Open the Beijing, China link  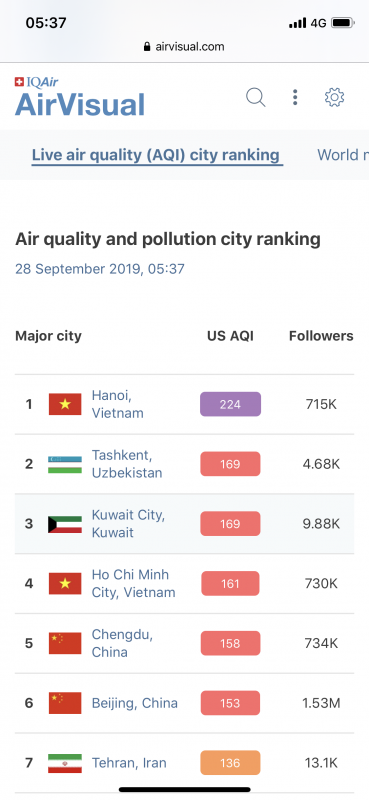point(135,703)
